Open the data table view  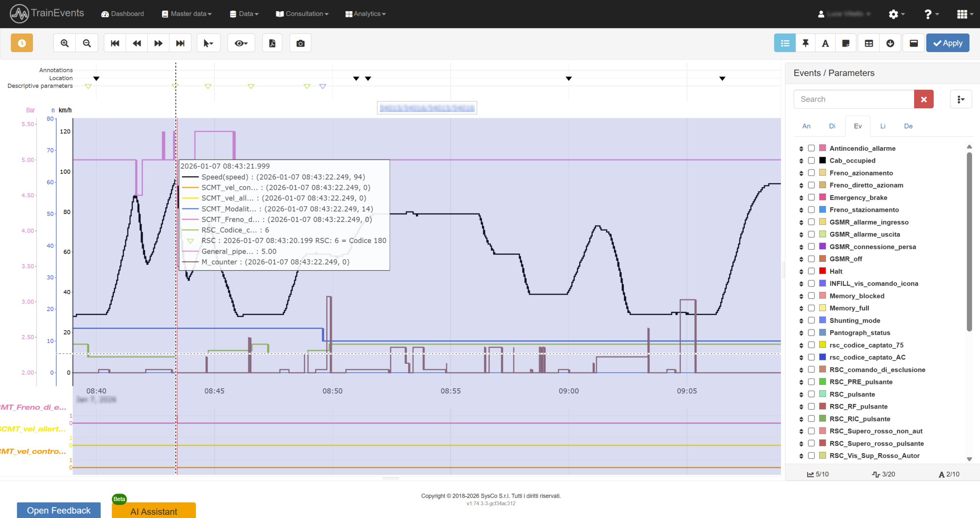pyautogui.click(x=868, y=43)
